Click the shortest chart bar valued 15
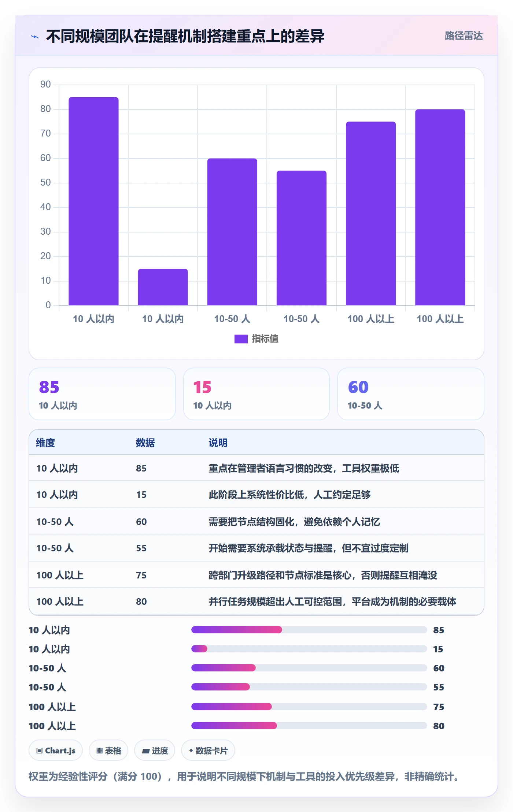Image resolution: width=513 pixels, height=812 pixels. [x=163, y=287]
